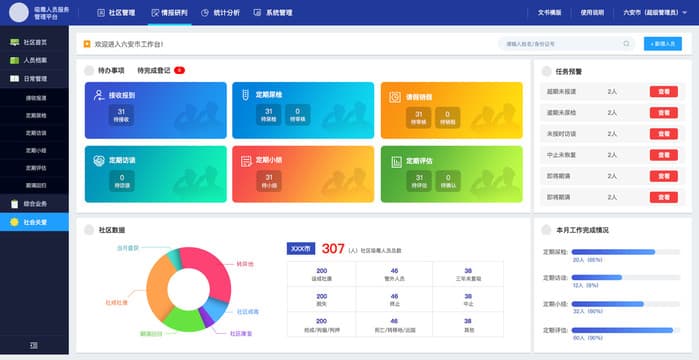This screenshot has height=360, width=699.
Task: Open the 文书模版 link in header
Action: pos(549,13)
